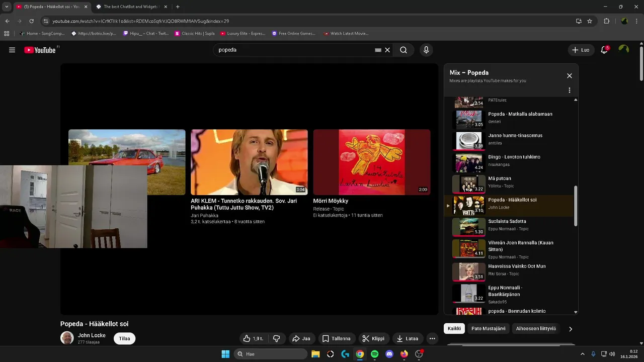The height and width of the screenshot is (362, 644).
Task: Play 'Popeda - Matkalla alabamaan' from the mix
Action: coord(510,120)
